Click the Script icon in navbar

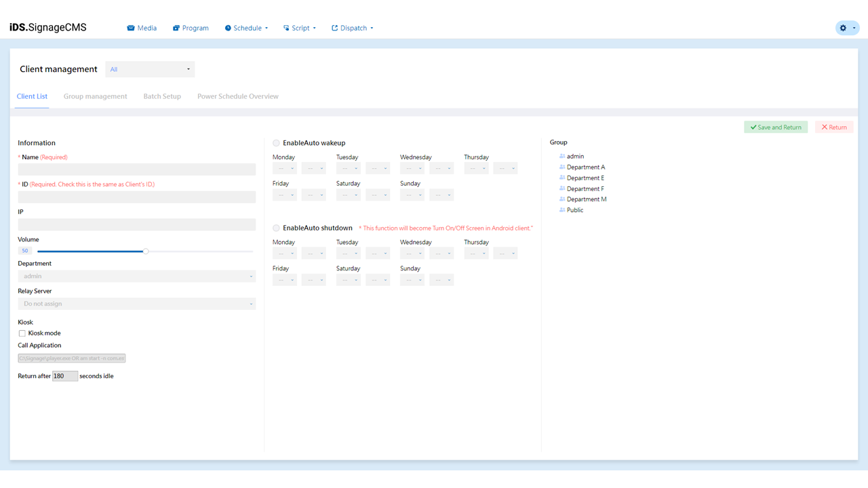(286, 28)
